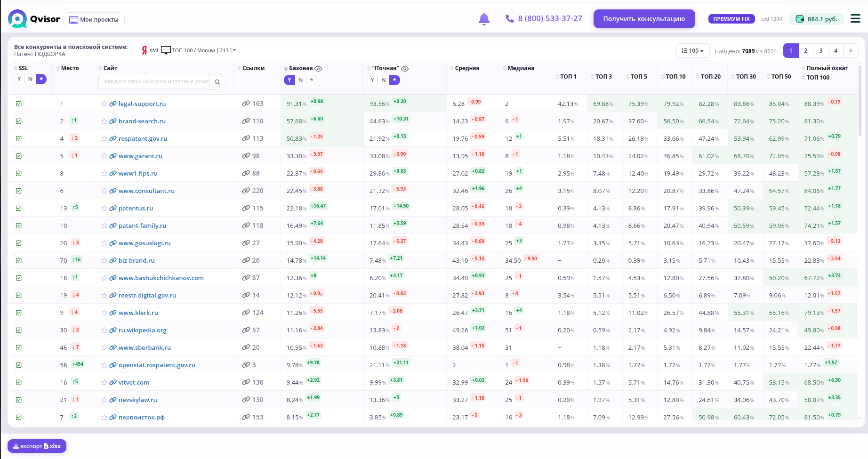Focus the site or domain search field
The height and width of the screenshot is (459, 868).
click(x=155, y=82)
